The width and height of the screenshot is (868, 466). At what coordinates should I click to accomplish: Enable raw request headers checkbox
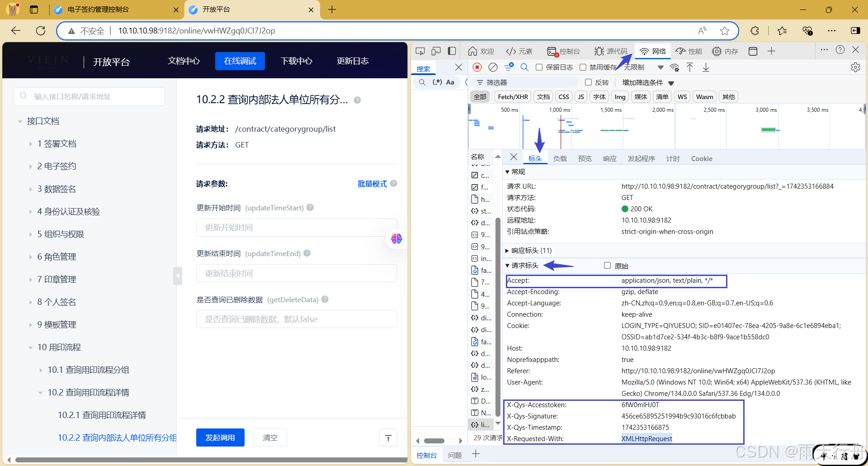607,266
